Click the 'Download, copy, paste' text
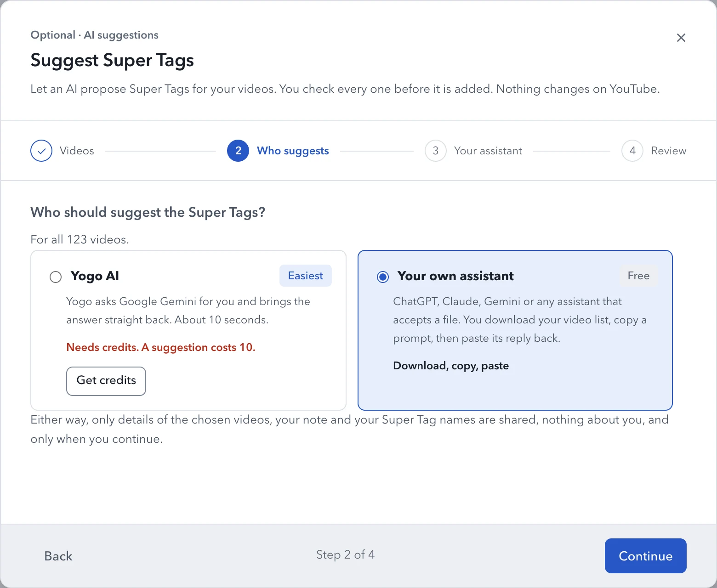Image resolution: width=717 pixels, height=588 pixels. point(451,366)
